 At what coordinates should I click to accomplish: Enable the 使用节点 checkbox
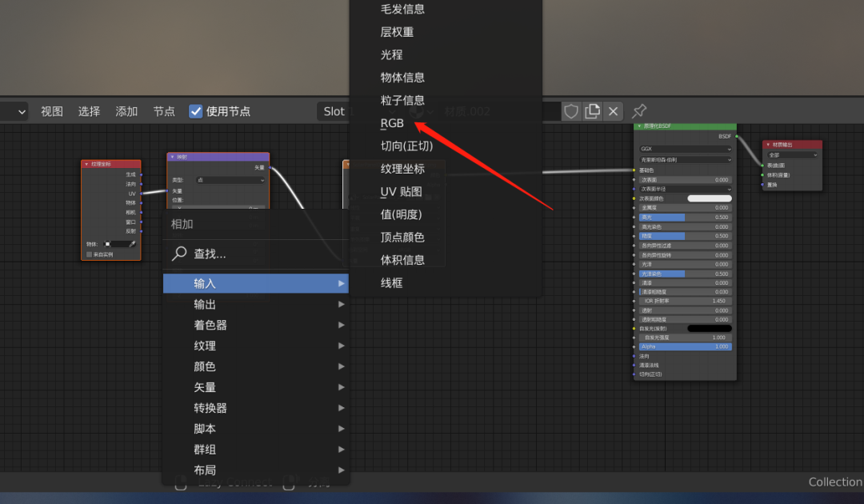point(196,111)
